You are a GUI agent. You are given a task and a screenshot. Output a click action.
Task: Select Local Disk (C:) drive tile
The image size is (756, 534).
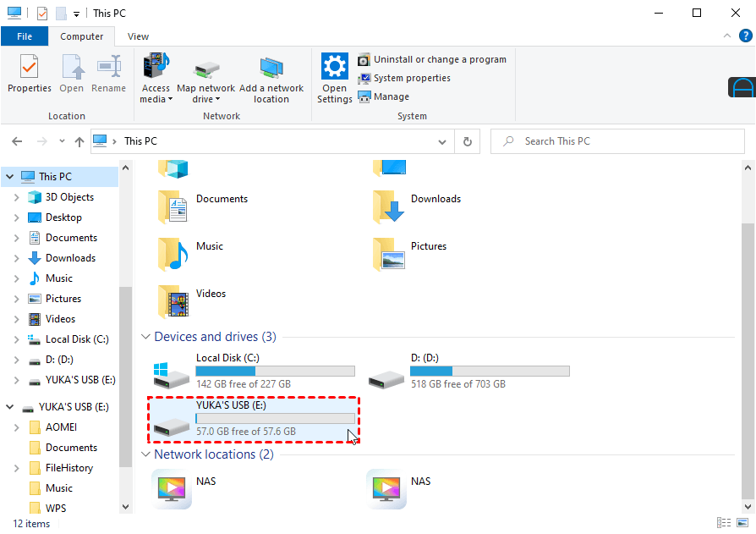[x=254, y=371]
